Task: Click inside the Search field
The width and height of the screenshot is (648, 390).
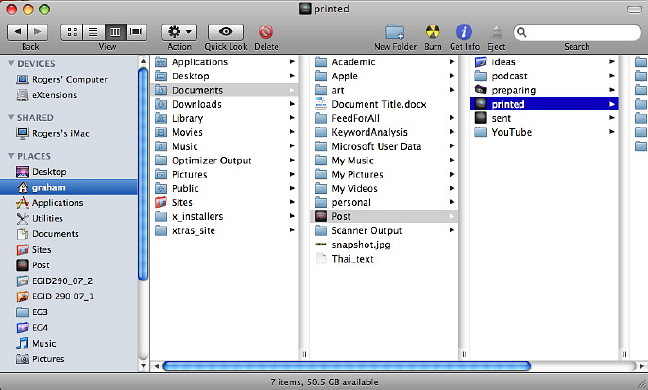Action: [x=577, y=32]
